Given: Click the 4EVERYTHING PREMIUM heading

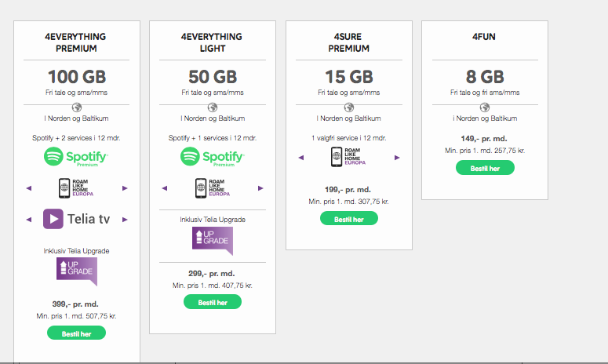Looking at the screenshot, I should (x=75, y=42).
